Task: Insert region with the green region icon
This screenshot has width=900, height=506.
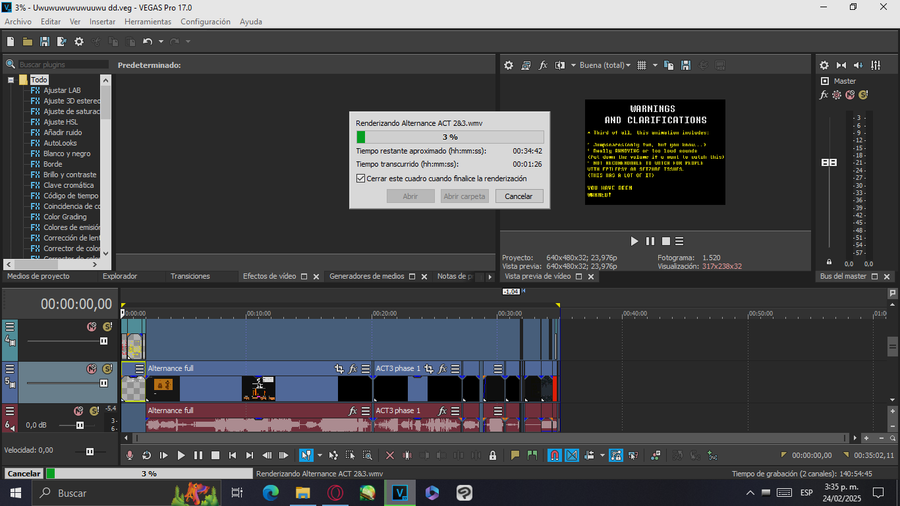Action: point(532,456)
